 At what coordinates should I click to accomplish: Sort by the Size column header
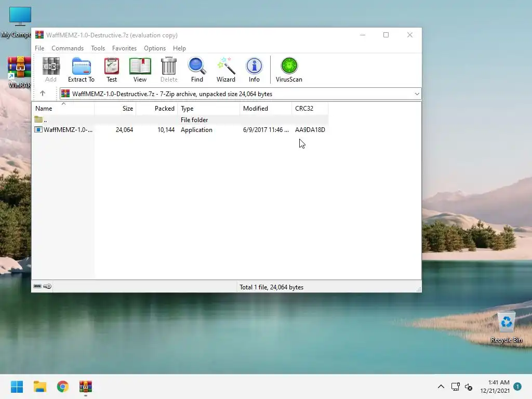pyautogui.click(x=115, y=109)
